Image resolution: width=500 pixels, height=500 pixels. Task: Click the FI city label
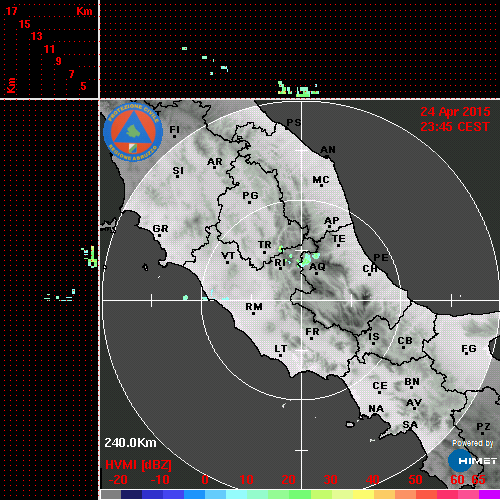click(x=175, y=129)
